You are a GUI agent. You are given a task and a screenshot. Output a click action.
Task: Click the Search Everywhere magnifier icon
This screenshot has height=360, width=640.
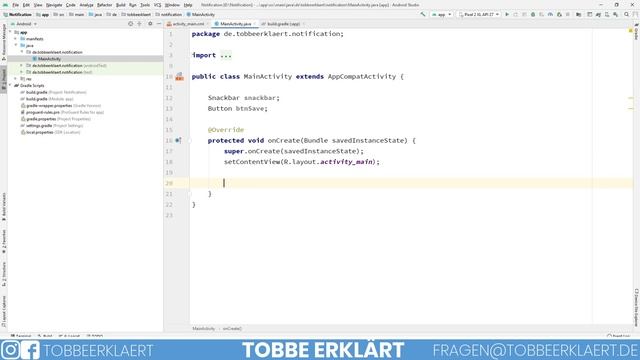click(626, 14)
